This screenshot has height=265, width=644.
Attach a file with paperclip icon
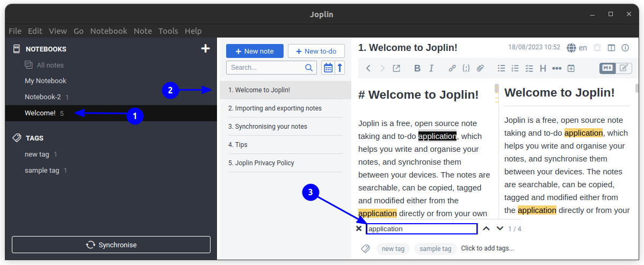pos(480,69)
